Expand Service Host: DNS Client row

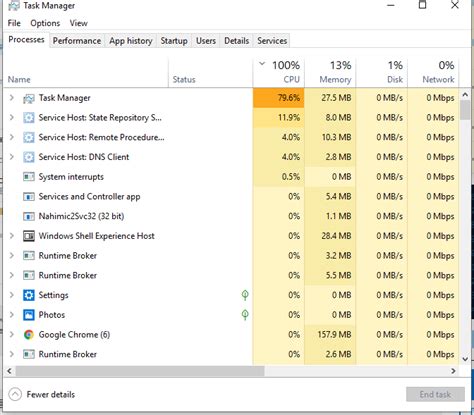tap(12, 157)
